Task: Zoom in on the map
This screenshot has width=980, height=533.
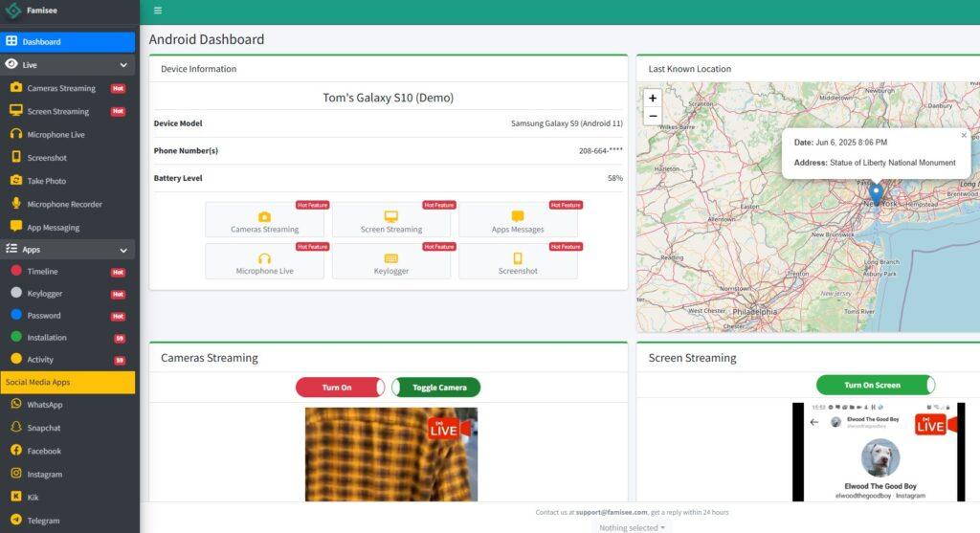Action: click(653, 99)
